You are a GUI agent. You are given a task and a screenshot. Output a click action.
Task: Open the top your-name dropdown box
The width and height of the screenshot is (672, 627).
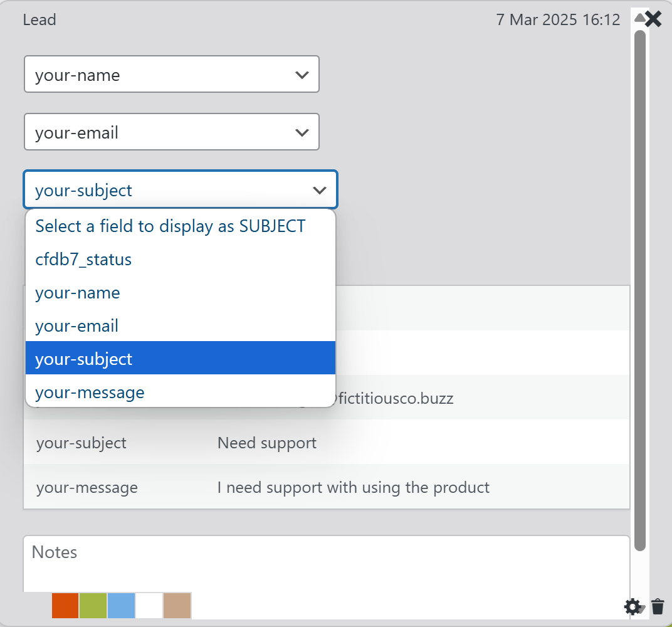tap(171, 75)
